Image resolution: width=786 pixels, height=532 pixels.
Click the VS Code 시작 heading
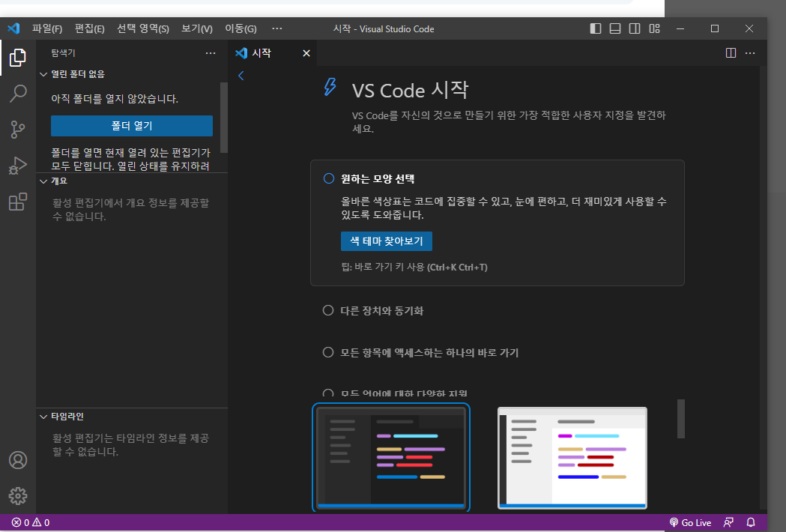pyautogui.click(x=410, y=90)
